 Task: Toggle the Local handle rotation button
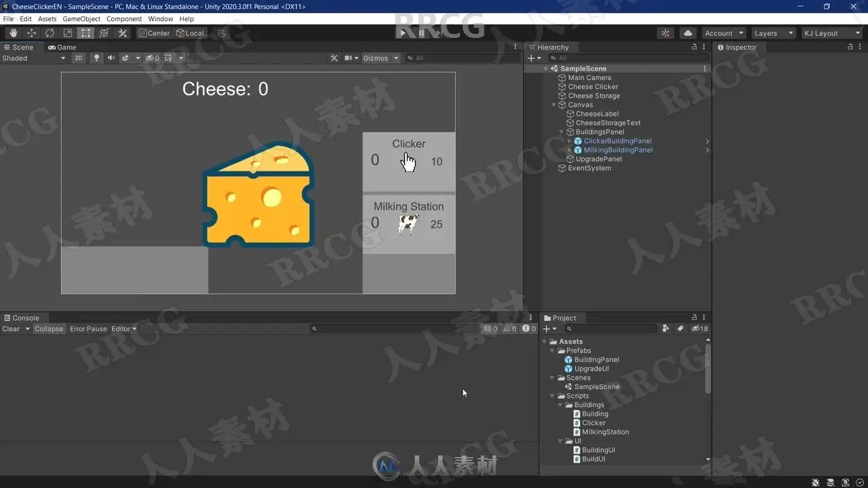[190, 33]
